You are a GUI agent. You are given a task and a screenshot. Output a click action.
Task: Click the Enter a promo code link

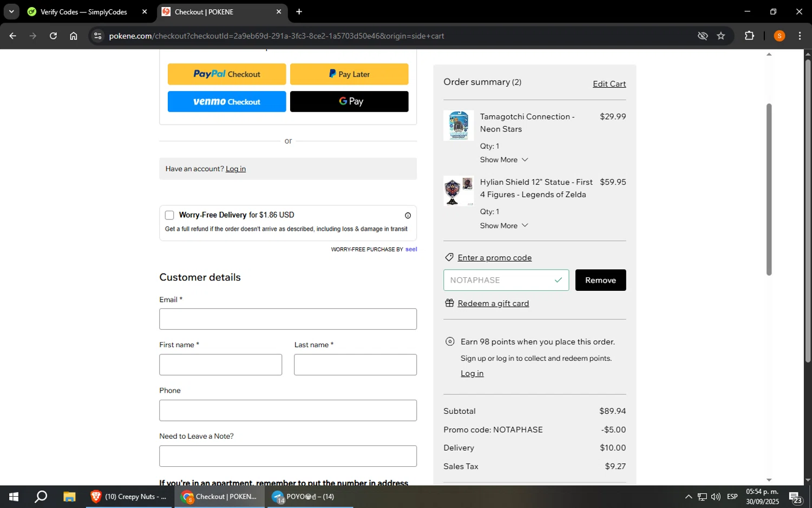pos(495,258)
